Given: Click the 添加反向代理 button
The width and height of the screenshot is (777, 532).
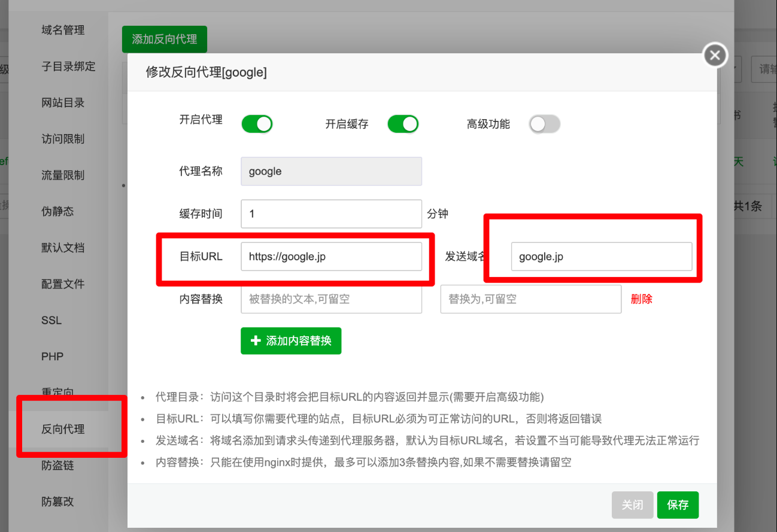Looking at the screenshot, I should (164, 39).
